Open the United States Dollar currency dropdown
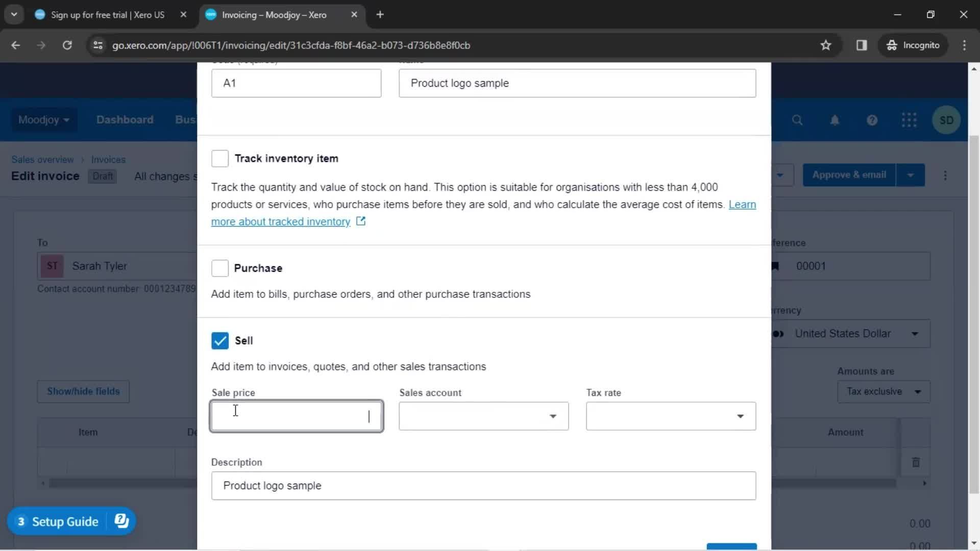The height and width of the screenshot is (551, 980). [x=851, y=334]
